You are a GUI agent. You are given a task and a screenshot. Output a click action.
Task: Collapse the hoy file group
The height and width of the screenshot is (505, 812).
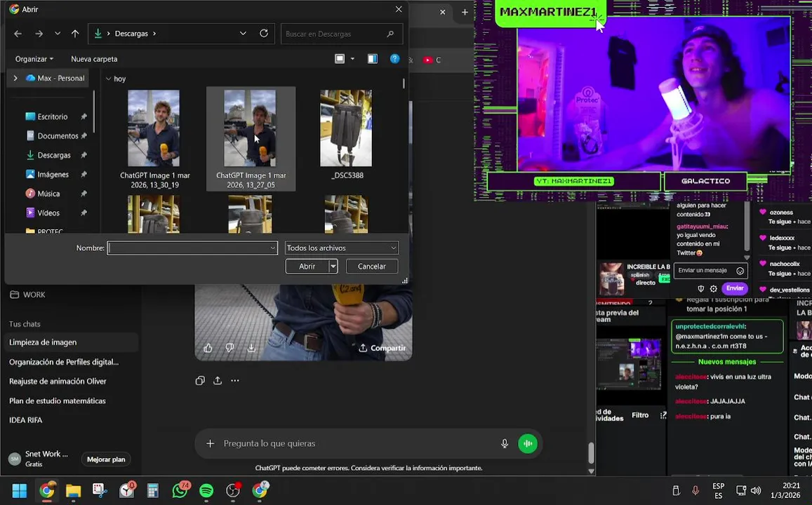coord(108,79)
